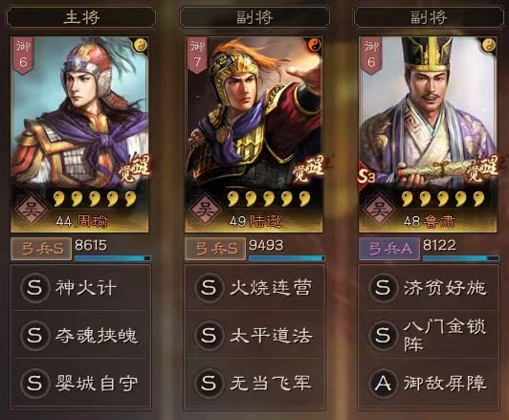Tap the yin-yang icon on 鲁肃's card
509x420 pixels.
point(489,45)
